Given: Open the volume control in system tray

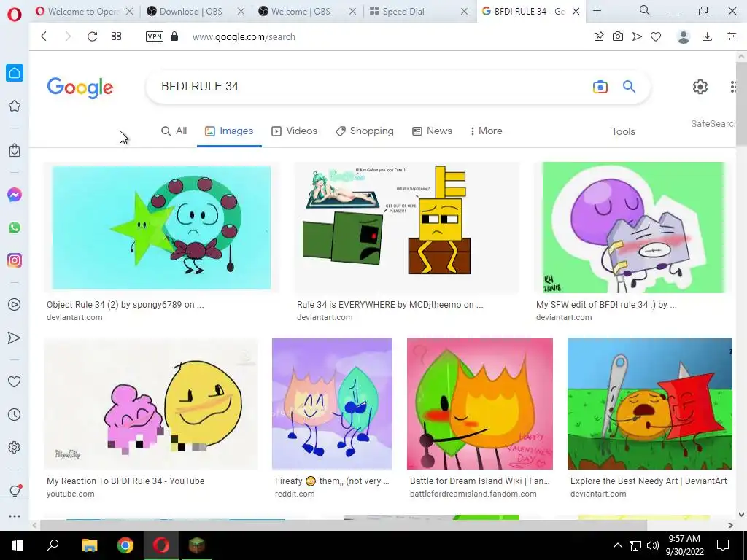Looking at the screenshot, I should click(652, 545).
